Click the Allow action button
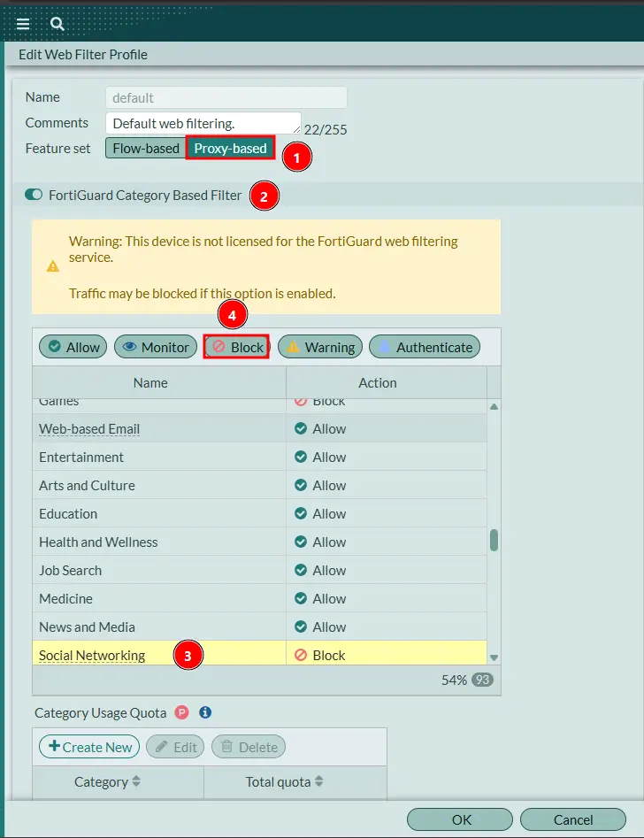Screen dimensions: 644x838 tap(73, 347)
